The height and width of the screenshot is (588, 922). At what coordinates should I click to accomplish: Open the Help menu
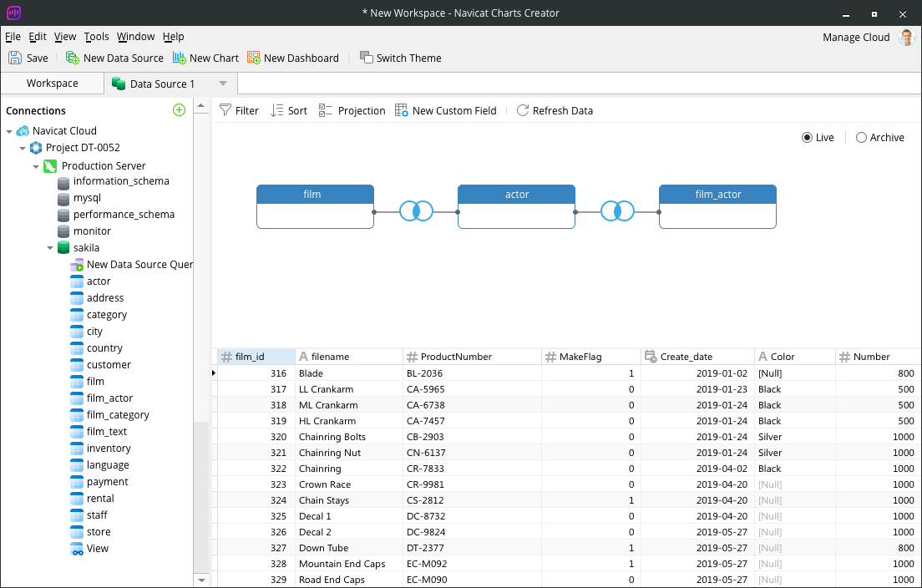tap(174, 37)
